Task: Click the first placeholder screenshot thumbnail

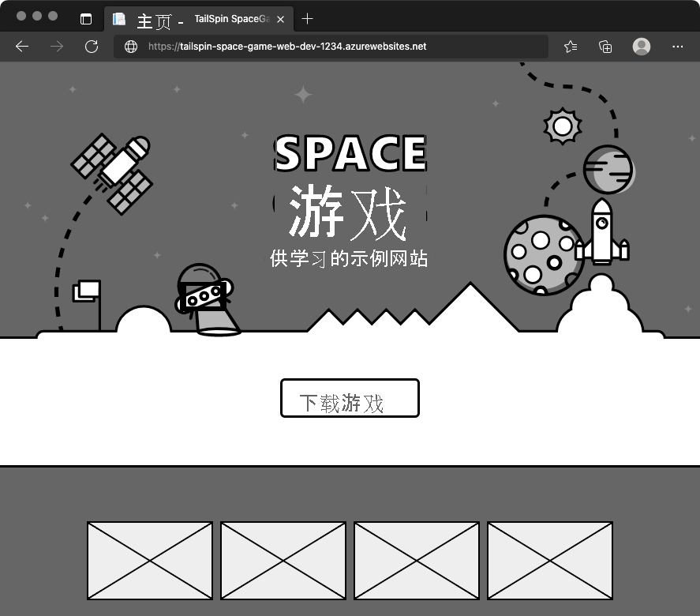Action: [149, 560]
